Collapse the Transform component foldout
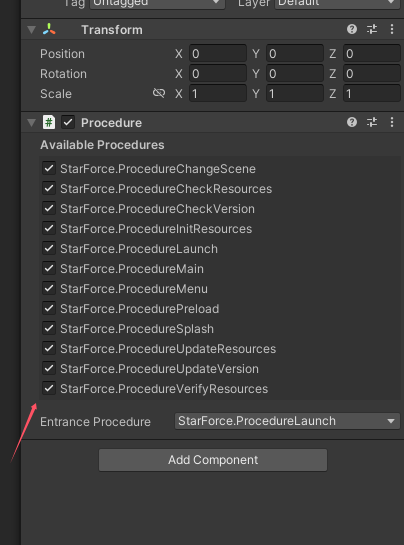The width and height of the screenshot is (404, 545). click(x=32, y=30)
